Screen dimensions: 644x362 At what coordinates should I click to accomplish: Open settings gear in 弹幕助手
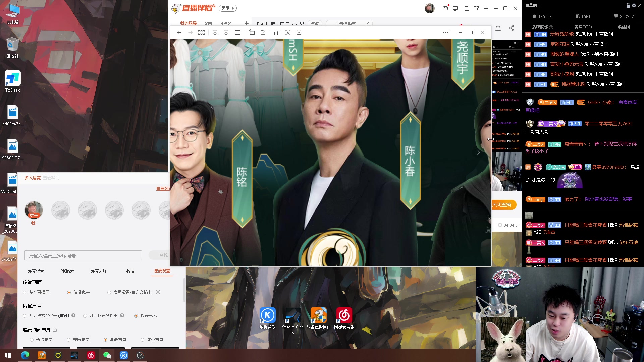pyautogui.click(x=634, y=5)
